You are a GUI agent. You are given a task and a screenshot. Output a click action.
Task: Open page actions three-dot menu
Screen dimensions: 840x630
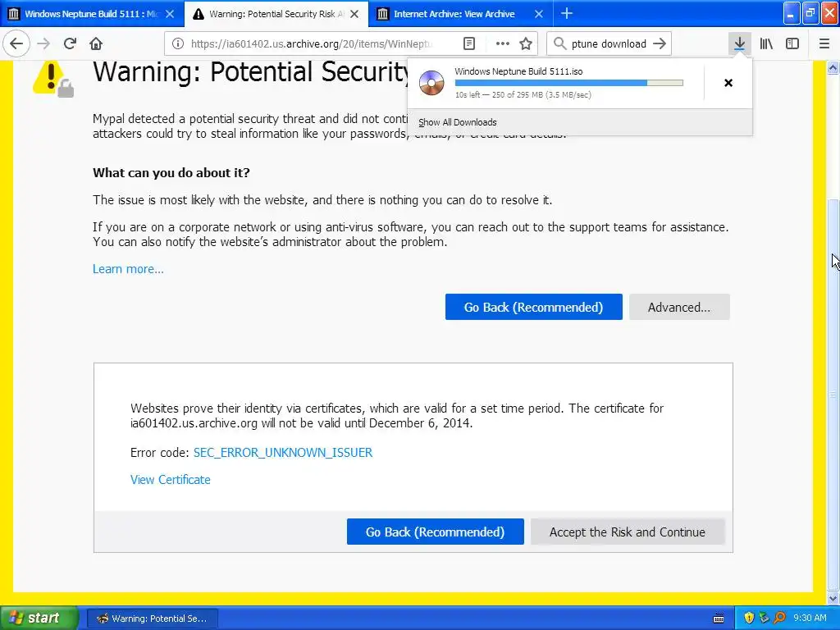[503, 44]
